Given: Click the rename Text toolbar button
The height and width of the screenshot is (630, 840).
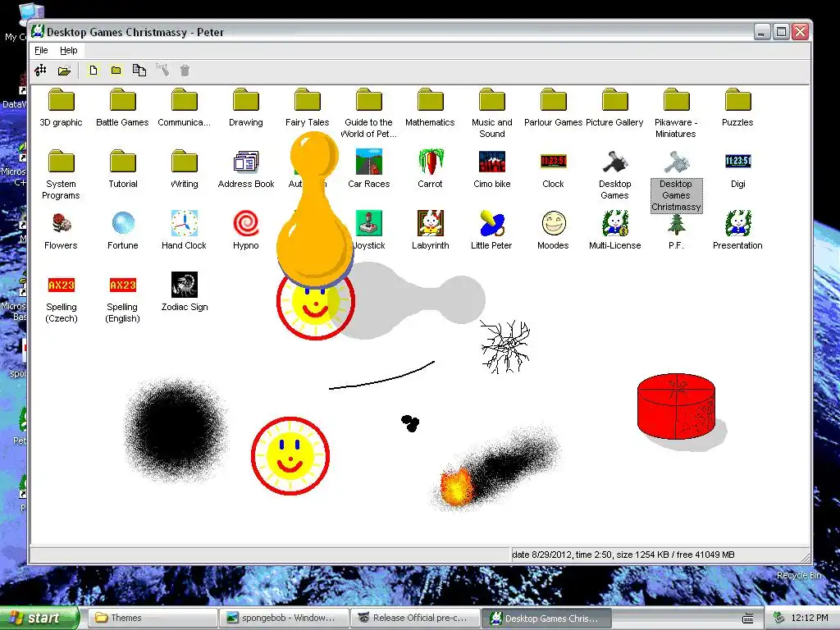Looking at the screenshot, I should click(162, 71).
